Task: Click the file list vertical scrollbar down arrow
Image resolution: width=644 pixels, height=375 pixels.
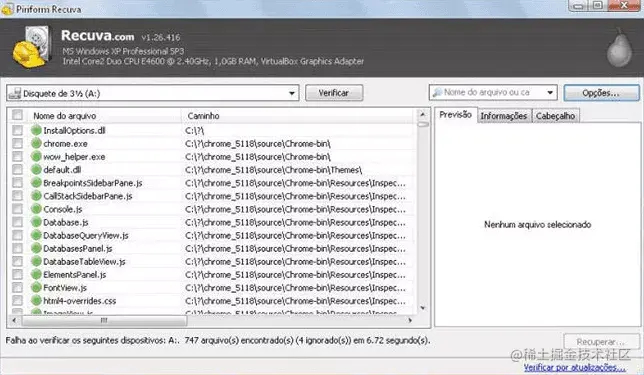Action: point(422,308)
